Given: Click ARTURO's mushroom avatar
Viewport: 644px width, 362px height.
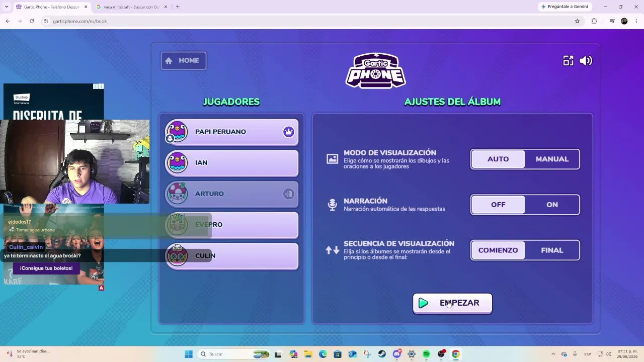Looking at the screenshot, I should (x=177, y=194).
